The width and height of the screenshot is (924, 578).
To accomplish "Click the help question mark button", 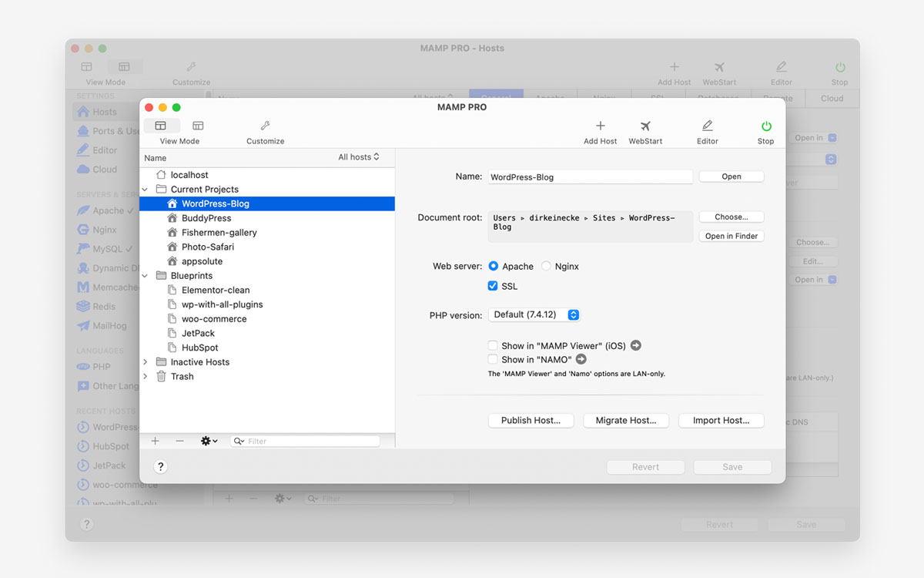I will 160,466.
